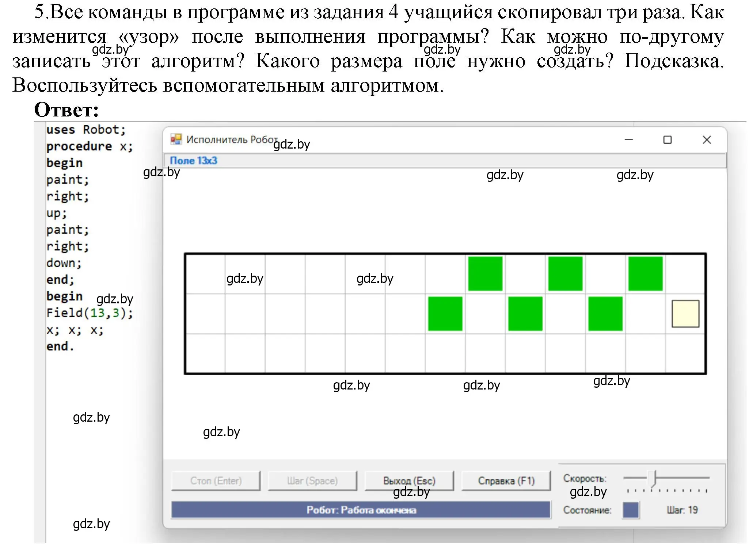Click the 'Робот: Работа окончена' status bar

[361, 510]
